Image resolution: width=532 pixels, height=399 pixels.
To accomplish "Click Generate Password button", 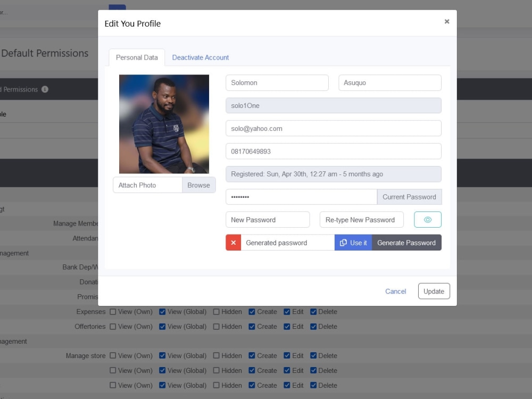I will pos(406,243).
